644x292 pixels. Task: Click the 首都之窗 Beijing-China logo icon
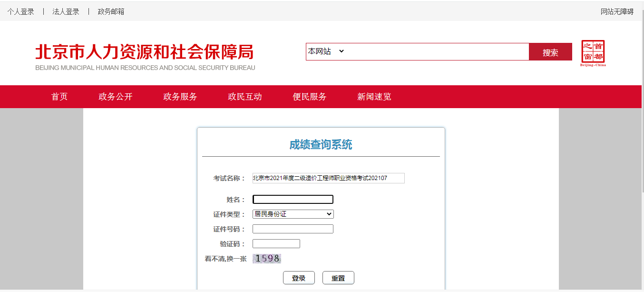tap(593, 53)
